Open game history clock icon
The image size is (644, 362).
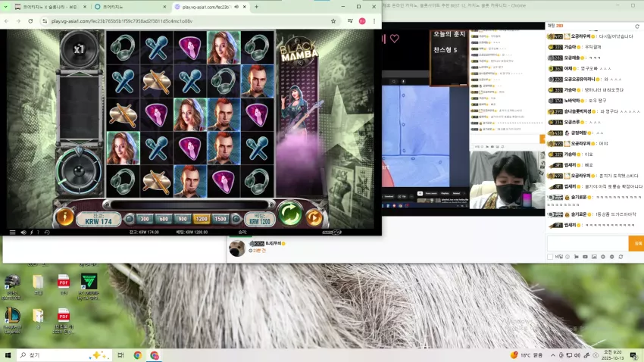(x=47, y=232)
